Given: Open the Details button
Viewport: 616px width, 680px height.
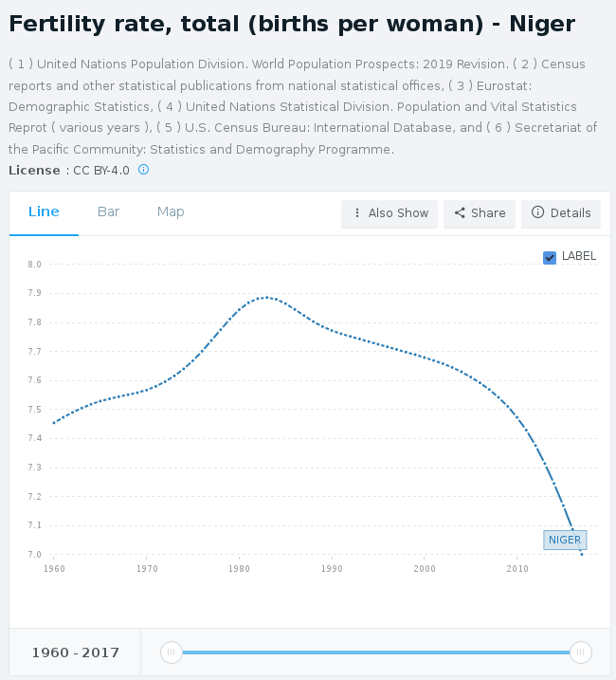Looking at the screenshot, I should click(560, 213).
